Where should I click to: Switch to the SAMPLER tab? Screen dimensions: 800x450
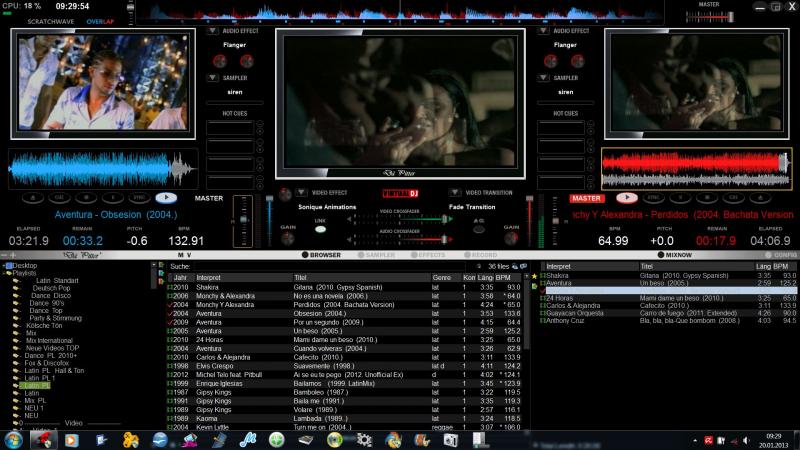pos(377,255)
